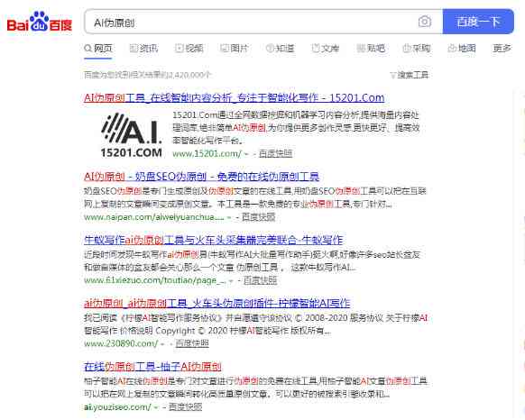Screen dimensions: 525x420
Task: Open 百度快照 for youziseo.com result
Action: (x=186, y=407)
